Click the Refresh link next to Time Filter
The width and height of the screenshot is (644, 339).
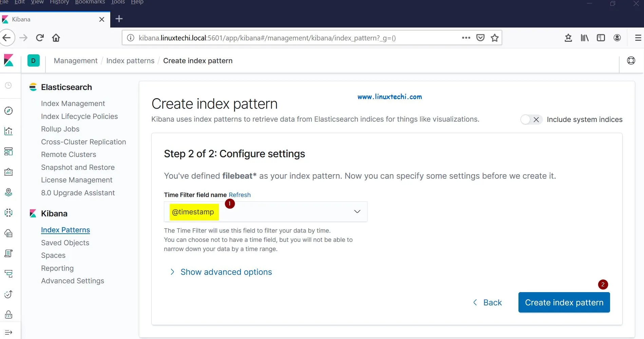[x=240, y=195]
